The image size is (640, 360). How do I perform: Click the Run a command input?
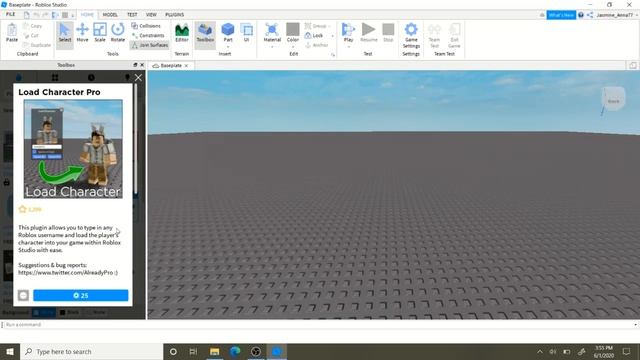[318, 324]
